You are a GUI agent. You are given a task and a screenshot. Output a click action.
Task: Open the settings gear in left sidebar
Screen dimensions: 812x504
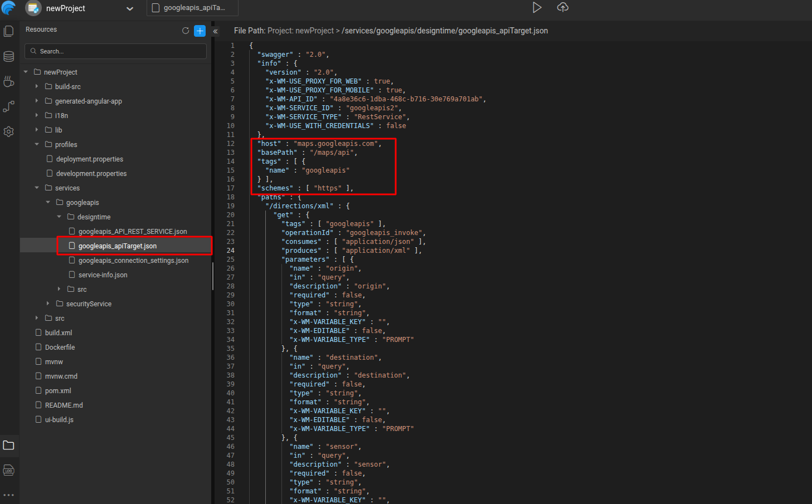[x=9, y=131]
